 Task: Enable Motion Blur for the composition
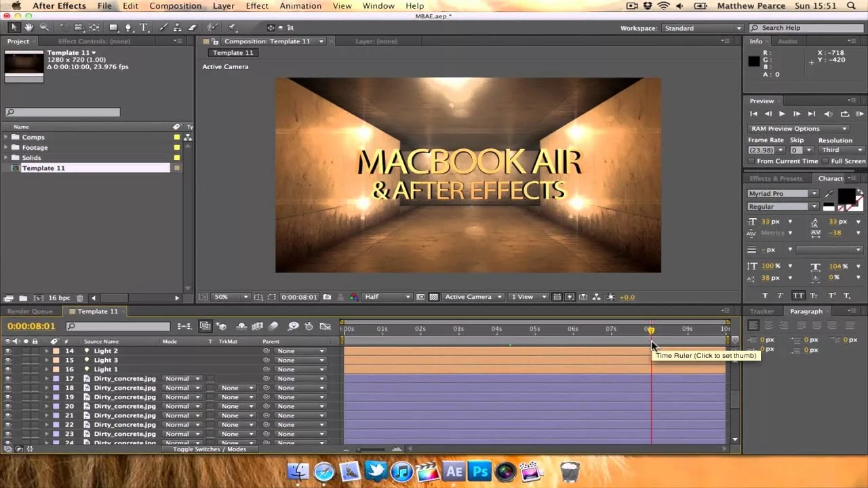[x=273, y=326]
